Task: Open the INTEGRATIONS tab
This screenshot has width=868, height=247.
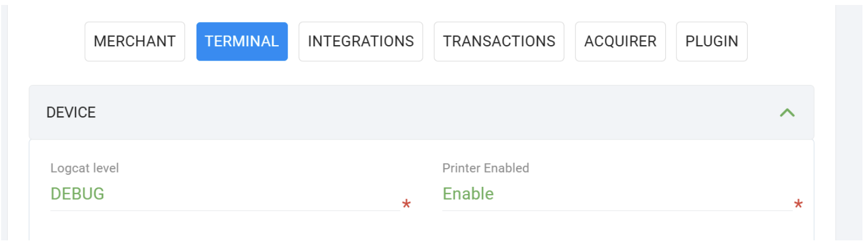Action: tap(361, 41)
